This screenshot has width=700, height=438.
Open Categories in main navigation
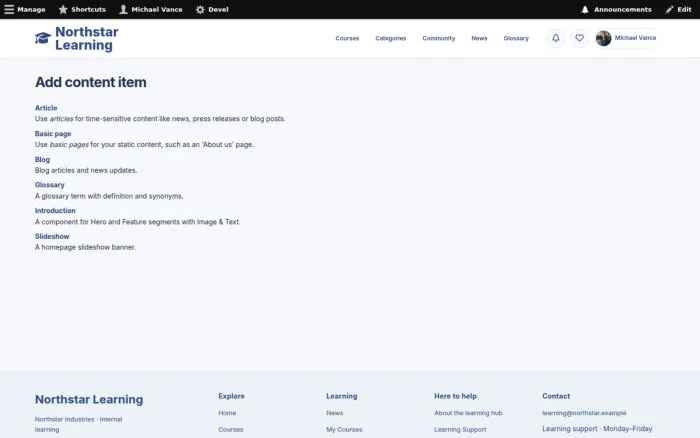(391, 38)
